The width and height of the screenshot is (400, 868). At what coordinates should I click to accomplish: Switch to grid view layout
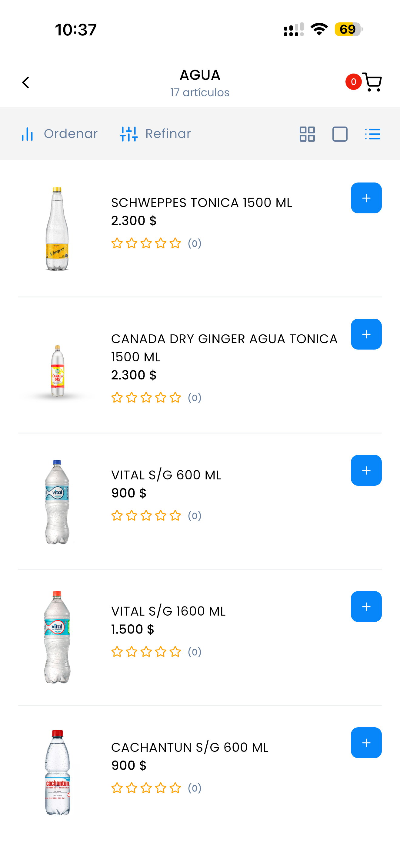click(307, 134)
